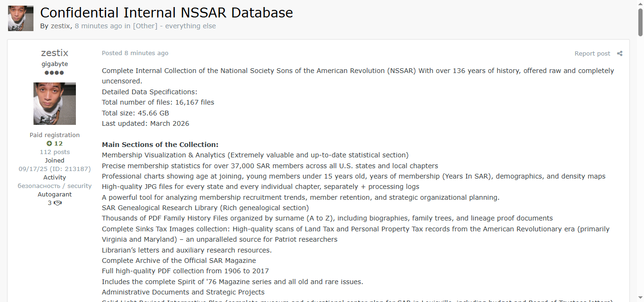Viewport: 644px width, 302px height.
Task: Click the 'Posted 8 minutes ago' timestamp
Action: click(135, 53)
